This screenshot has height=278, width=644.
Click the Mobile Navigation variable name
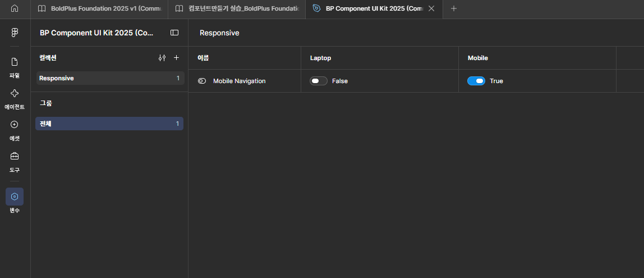tap(240, 81)
